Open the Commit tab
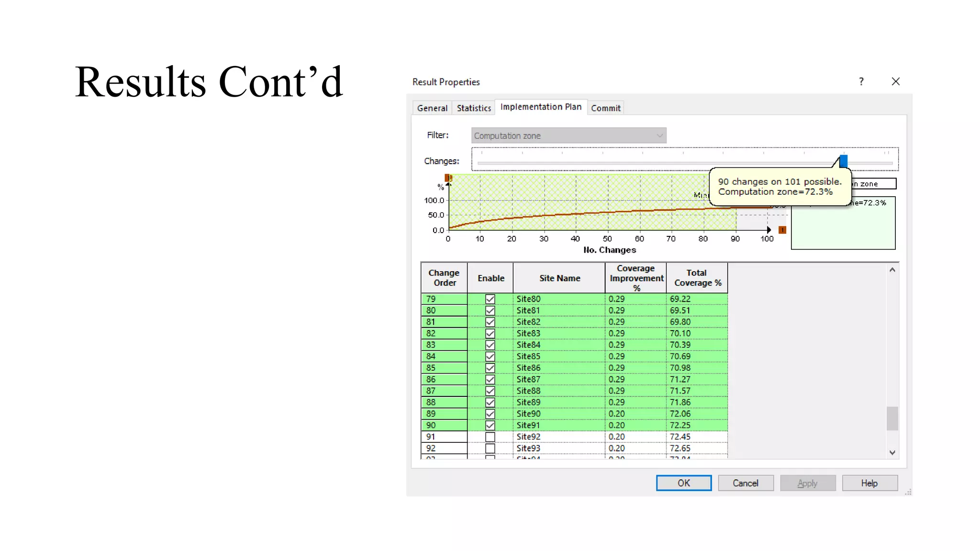The width and height of the screenshot is (980, 551). (x=605, y=108)
